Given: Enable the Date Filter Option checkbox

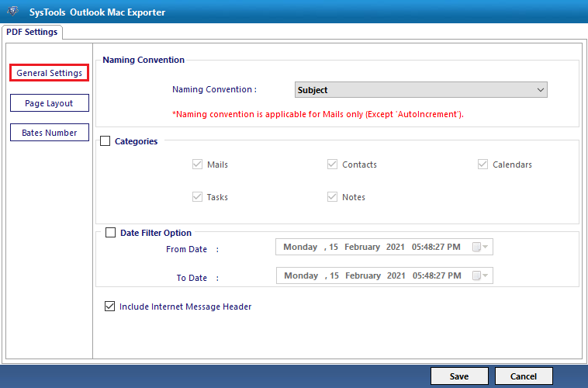Looking at the screenshot, I should tap(110, 233).
